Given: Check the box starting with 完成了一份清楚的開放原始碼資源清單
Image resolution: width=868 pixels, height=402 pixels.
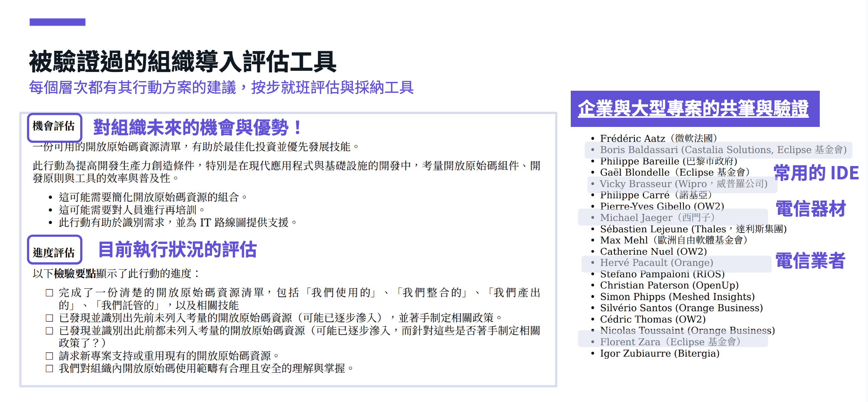Looking at the screenshot, I should pos(49,293).
